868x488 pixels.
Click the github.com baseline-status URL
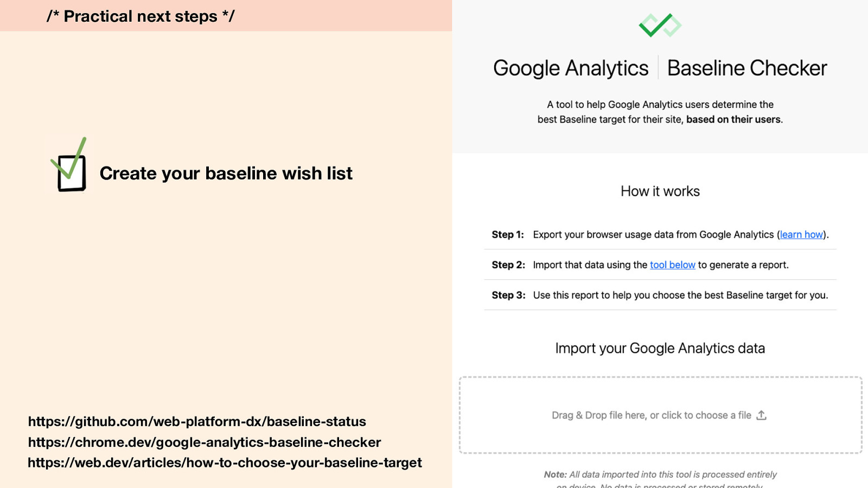point(197,421)
